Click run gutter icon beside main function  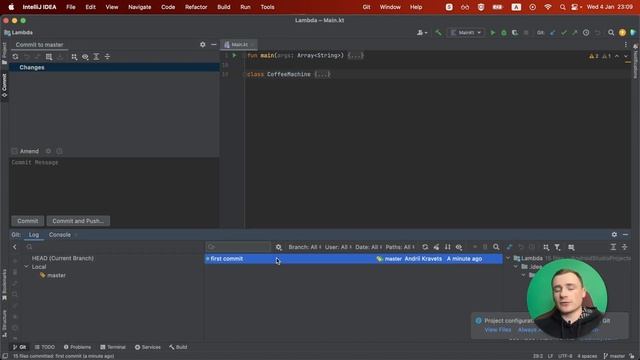click(234, 55)
